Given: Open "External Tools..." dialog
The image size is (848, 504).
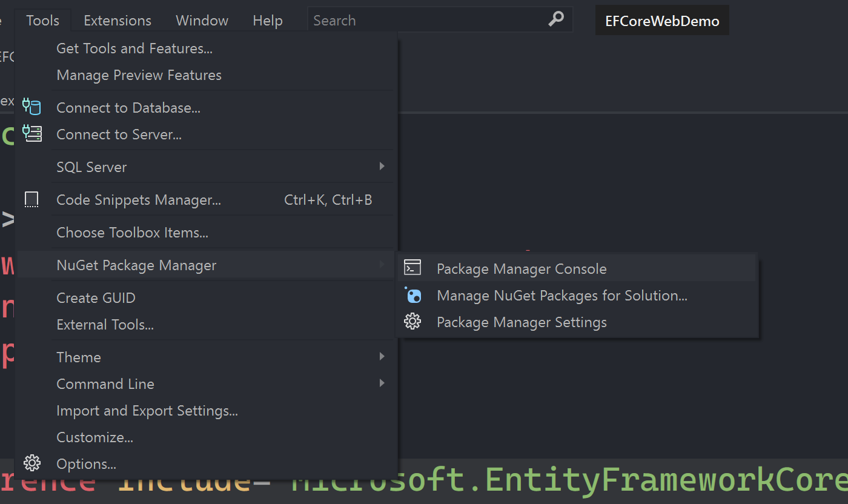Looking at the screenshot, I should (x=105, y=324).
